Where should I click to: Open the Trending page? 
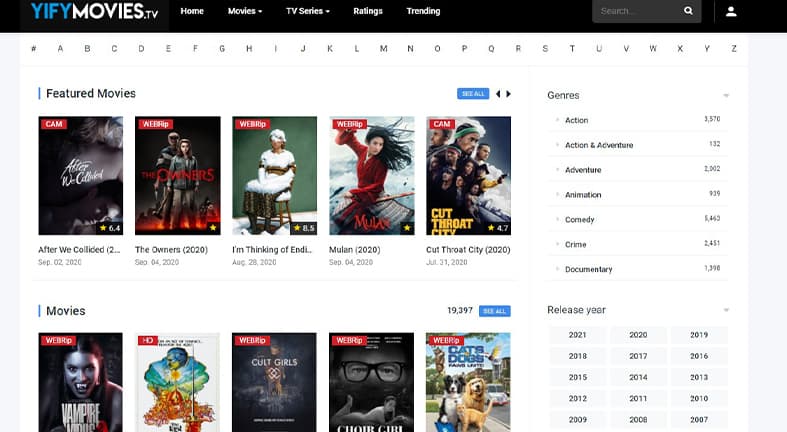pos(423,11)
